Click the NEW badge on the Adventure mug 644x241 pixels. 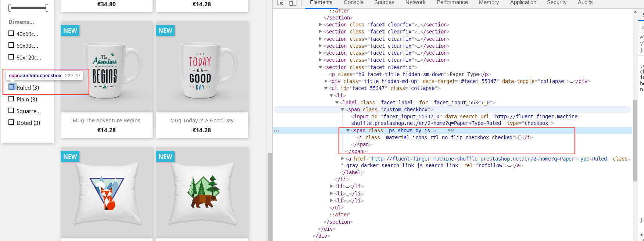point(70,30)
